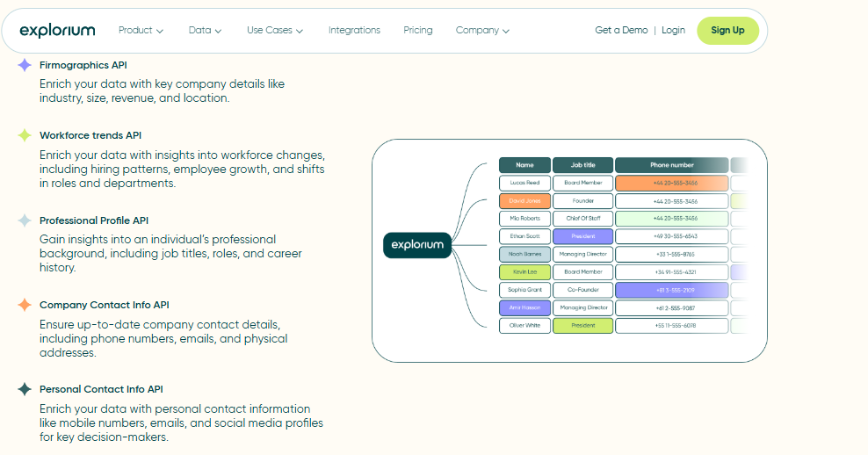
Task: Open the Company menu
Action: (x=482, y=31)
